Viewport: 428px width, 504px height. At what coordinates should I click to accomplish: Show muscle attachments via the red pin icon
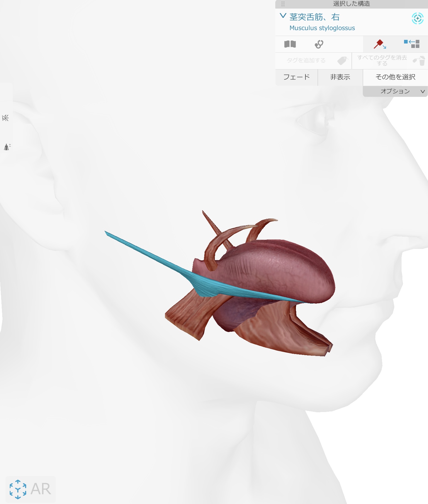click(x=380, y=44)
